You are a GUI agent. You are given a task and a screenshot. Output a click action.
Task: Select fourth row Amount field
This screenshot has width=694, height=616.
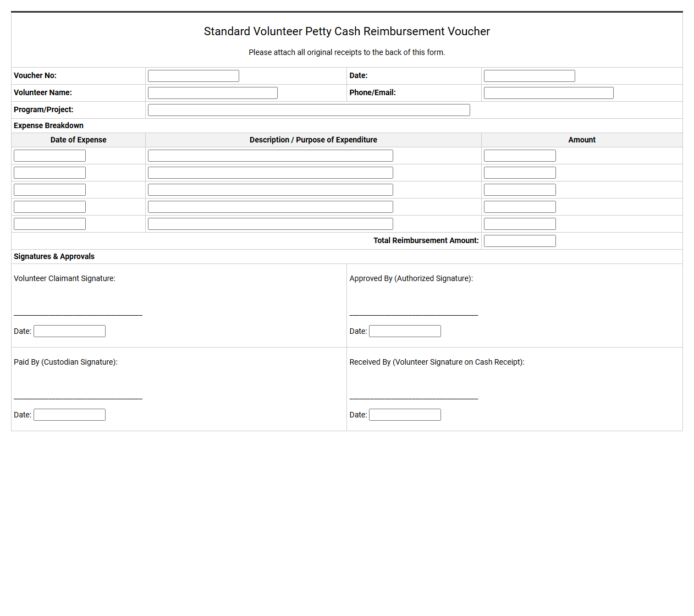coord(520,207)
